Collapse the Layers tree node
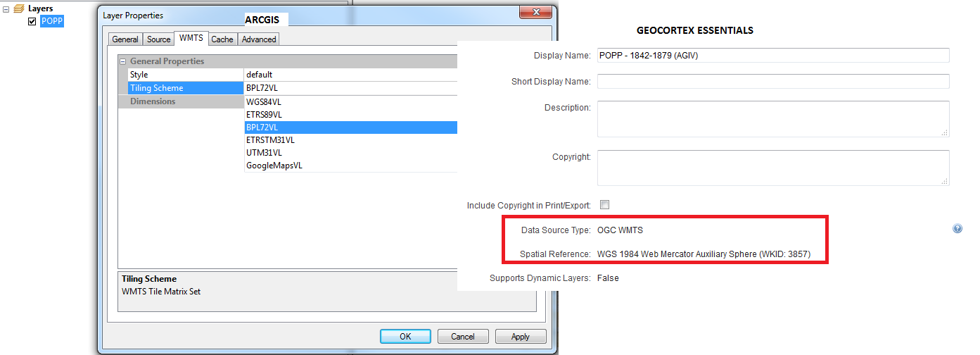980x355 pixels. (x=6, y=8)
